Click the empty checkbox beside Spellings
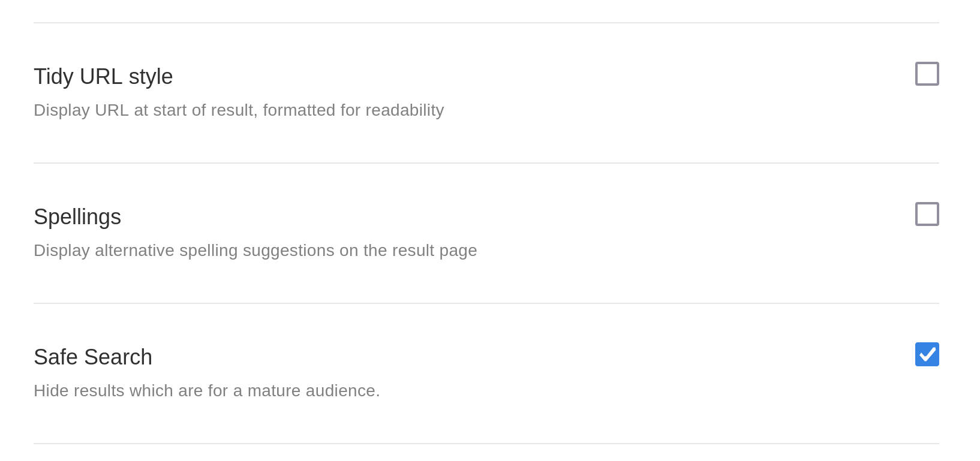This screenshot has width=980, height=461. (927, 215)
